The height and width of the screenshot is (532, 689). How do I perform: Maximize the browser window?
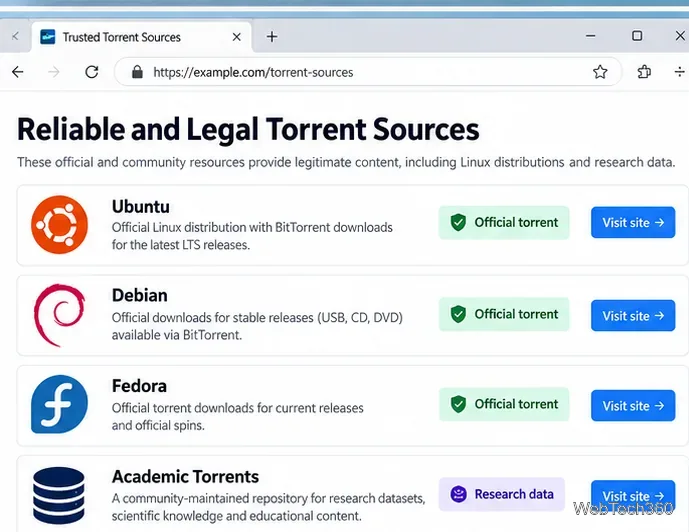[637, 36]
